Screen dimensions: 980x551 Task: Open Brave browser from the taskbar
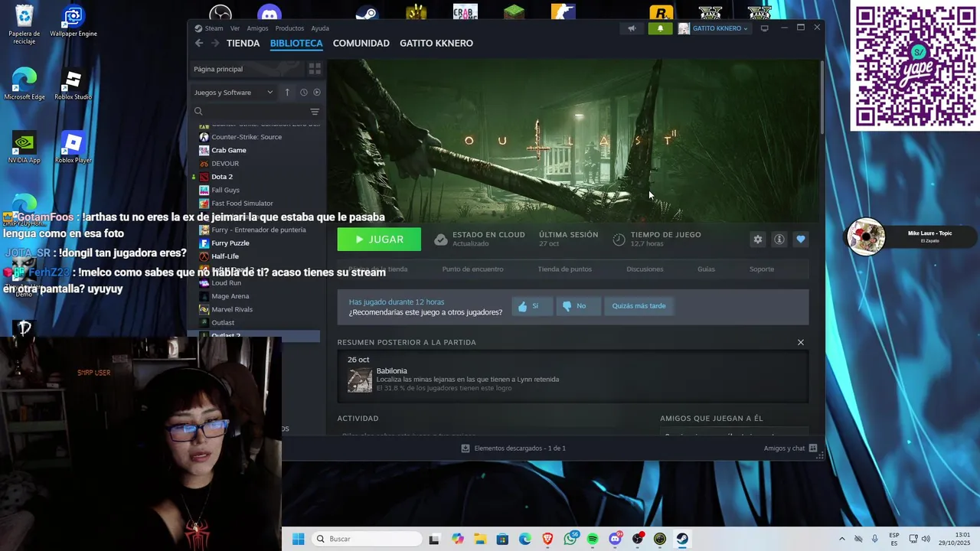tap(547, 539)
